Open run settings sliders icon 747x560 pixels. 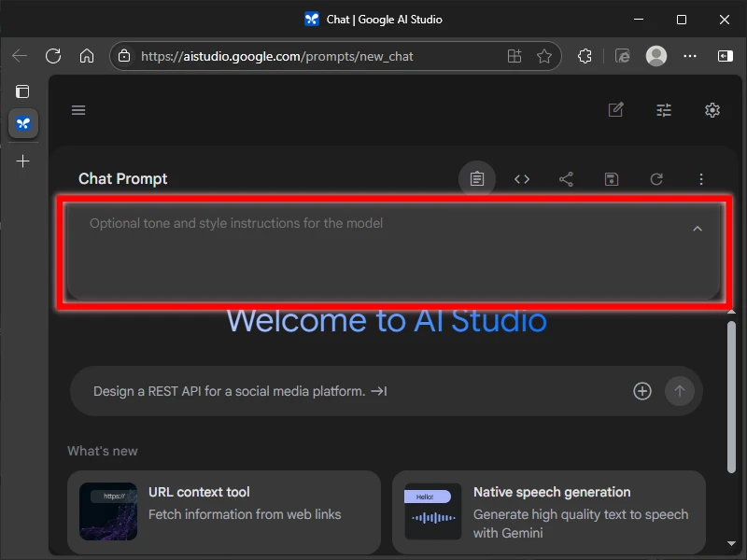coord(664,110)
